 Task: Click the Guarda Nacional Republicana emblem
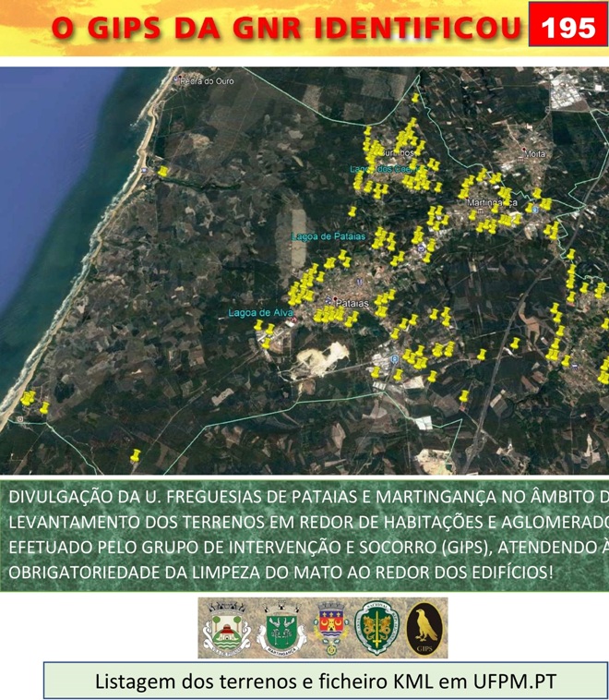377,628
